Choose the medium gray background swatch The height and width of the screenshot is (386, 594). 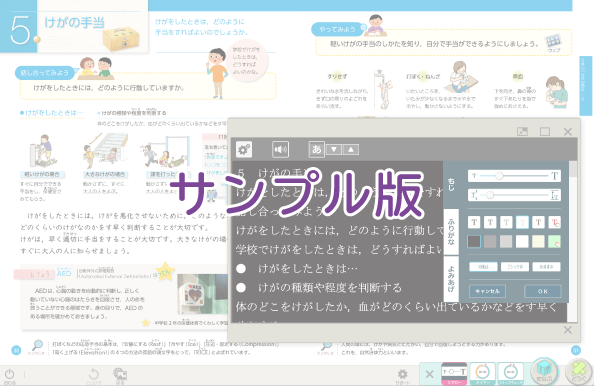490,241
